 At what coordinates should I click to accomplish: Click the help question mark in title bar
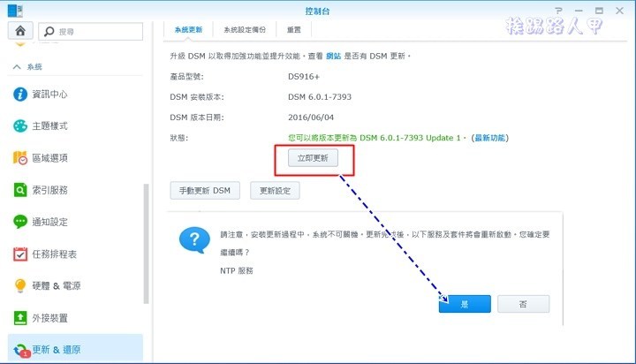tap(558, 11)
